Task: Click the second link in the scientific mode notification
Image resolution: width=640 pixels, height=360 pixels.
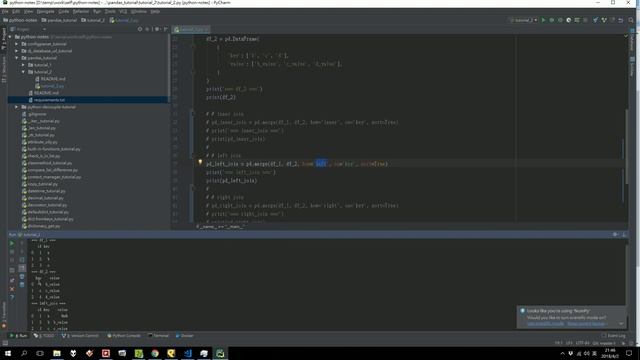Action: [x=586, y=324]
